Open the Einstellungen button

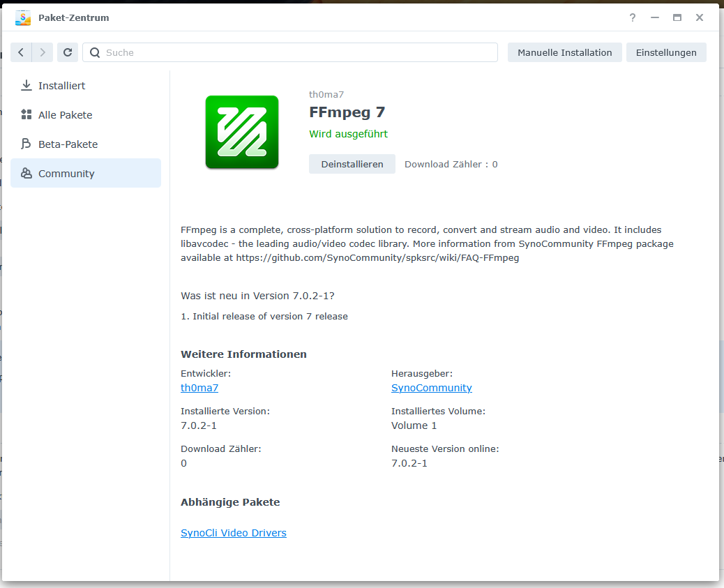[x=666, y=52]
